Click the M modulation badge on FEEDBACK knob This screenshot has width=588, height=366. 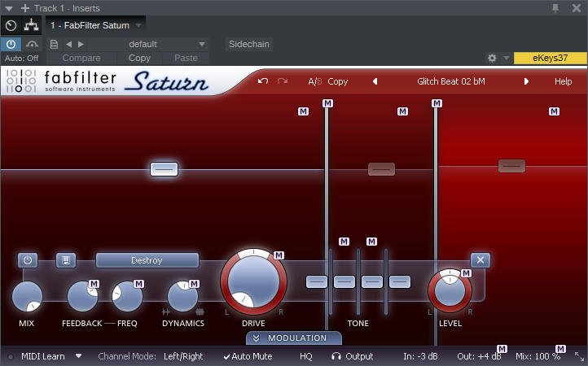tap(94, 284)
